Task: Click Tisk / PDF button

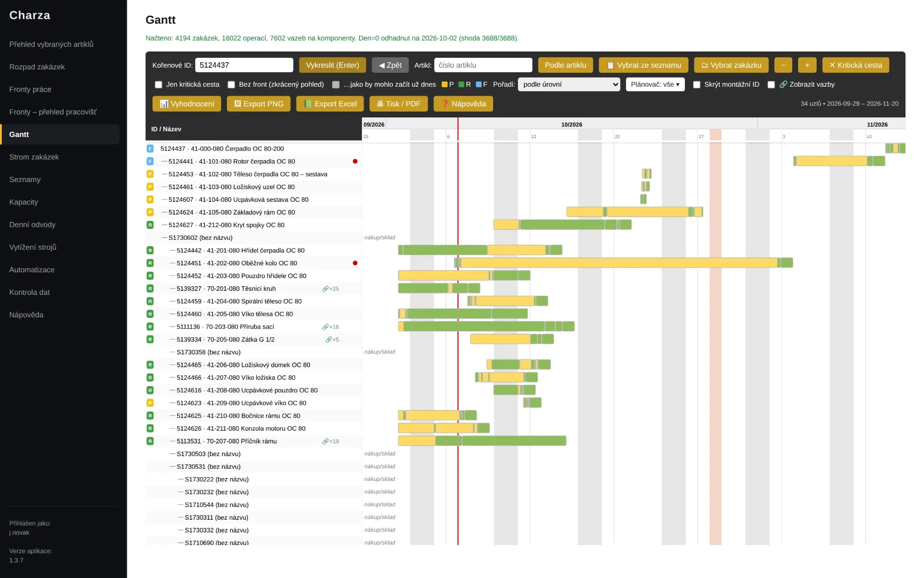Action: tap(398, 104)
